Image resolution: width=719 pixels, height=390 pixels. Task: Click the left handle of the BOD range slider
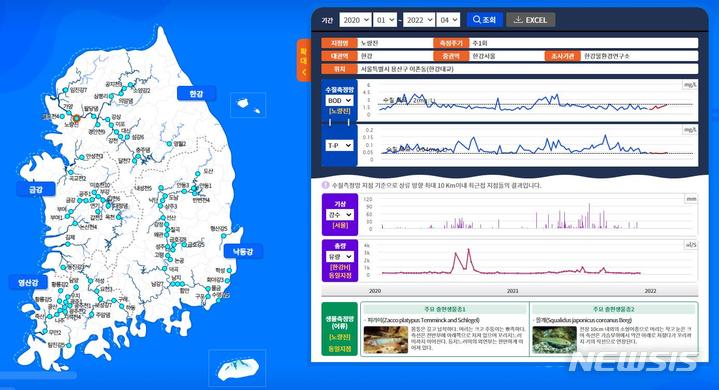click(330, 122)
